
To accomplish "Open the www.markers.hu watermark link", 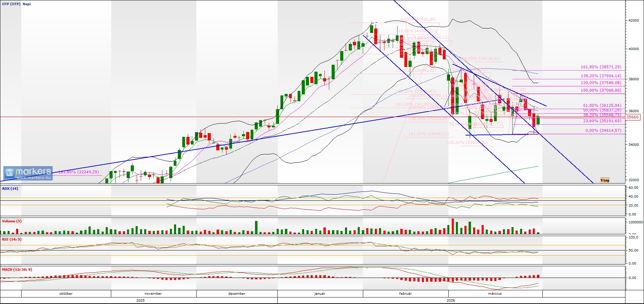I will [34, 178].
